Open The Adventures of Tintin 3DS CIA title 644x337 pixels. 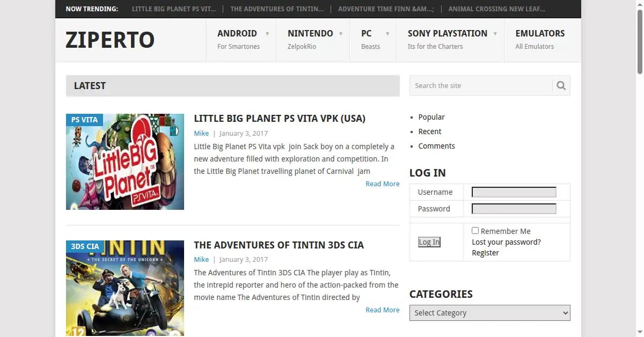pyautogui.click(x=279, y=245)
